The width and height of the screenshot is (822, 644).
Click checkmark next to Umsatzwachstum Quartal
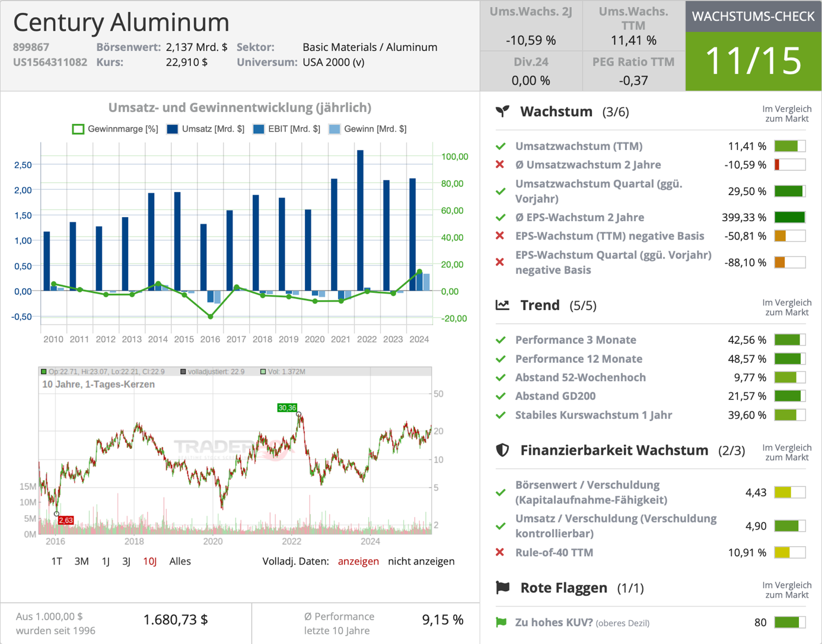(501, 191)
